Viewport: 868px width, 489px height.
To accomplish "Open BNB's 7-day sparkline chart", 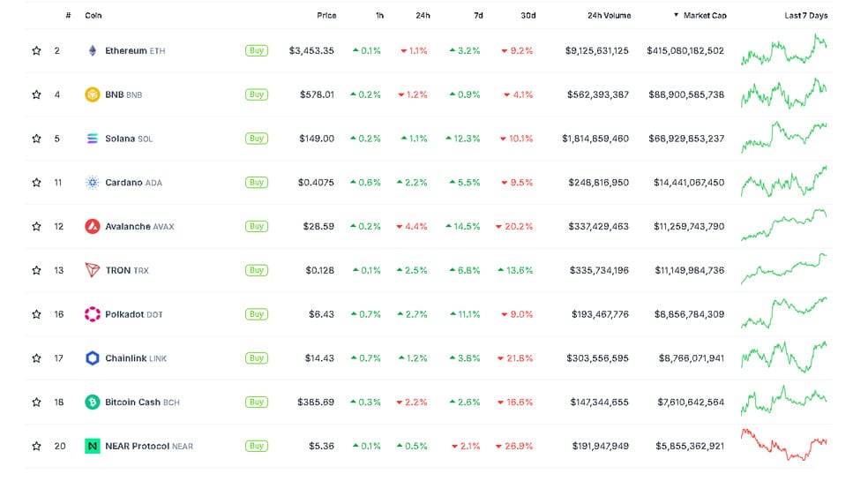I will pos(784,93).
